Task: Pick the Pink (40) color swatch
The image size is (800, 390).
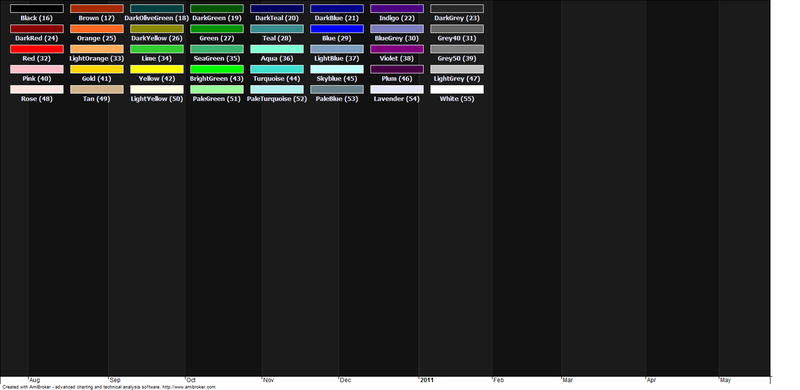Action: pos(37,69)
